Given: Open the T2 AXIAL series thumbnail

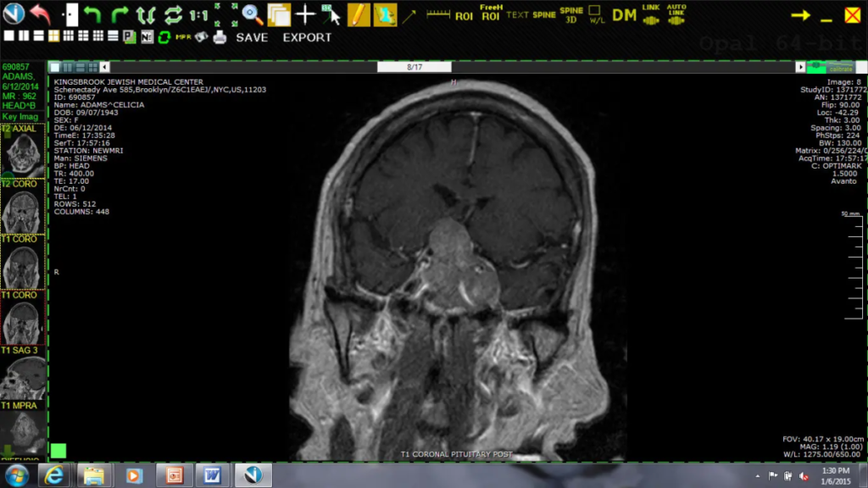Looking at the screenshot, I should (23, 151).
